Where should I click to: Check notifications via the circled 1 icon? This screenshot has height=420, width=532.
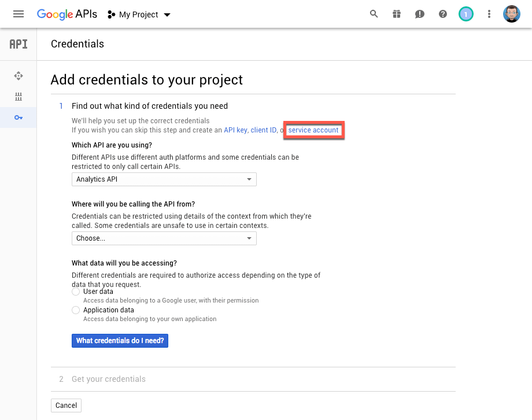pos(465,13)
